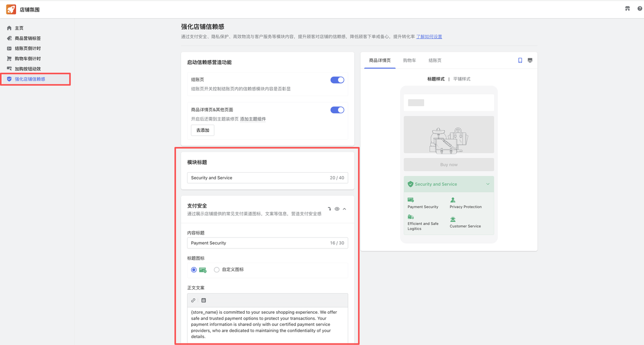644x345 pixels.
Task: Switch preview to desktop view
Action: (x=530, y=60)
